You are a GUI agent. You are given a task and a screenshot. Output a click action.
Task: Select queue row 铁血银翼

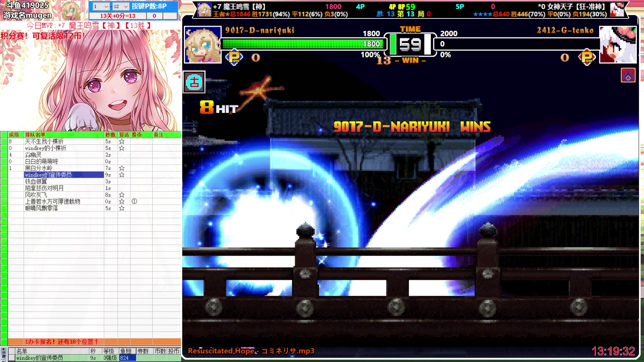click(64, 182)
